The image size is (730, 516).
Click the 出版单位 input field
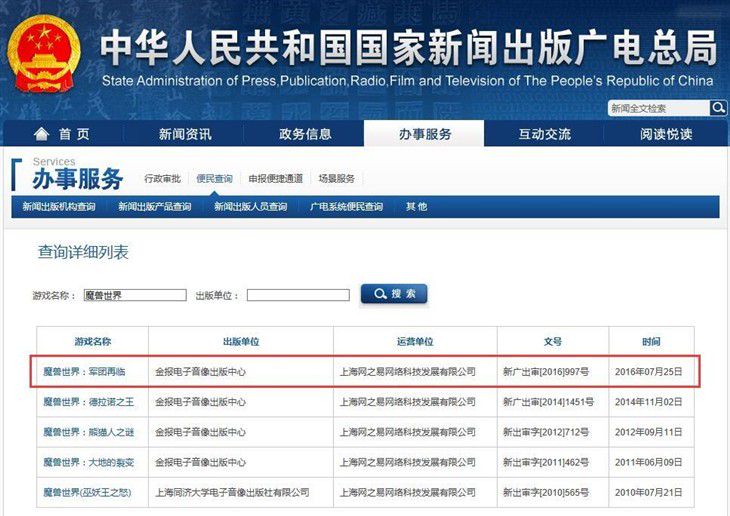(x=298, y=295)
